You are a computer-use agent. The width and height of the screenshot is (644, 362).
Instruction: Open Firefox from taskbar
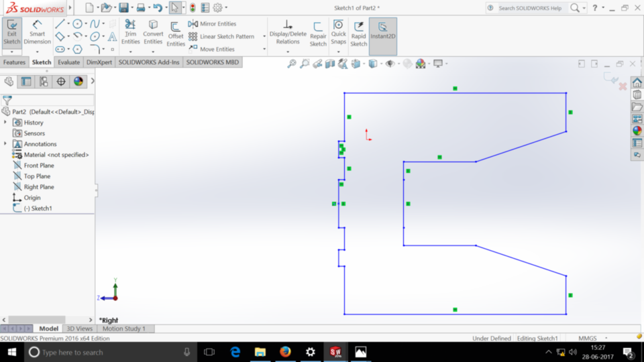tap(286, 352)
